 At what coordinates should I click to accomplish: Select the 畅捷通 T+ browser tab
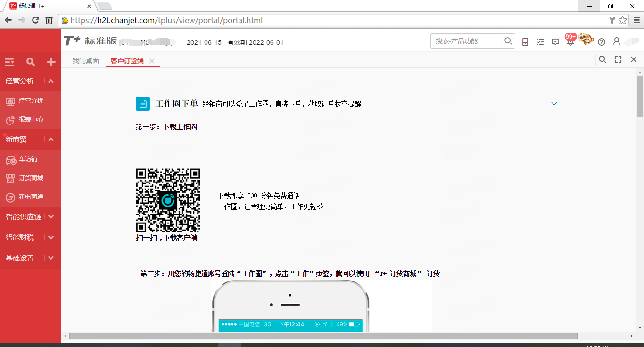(50, 6)
